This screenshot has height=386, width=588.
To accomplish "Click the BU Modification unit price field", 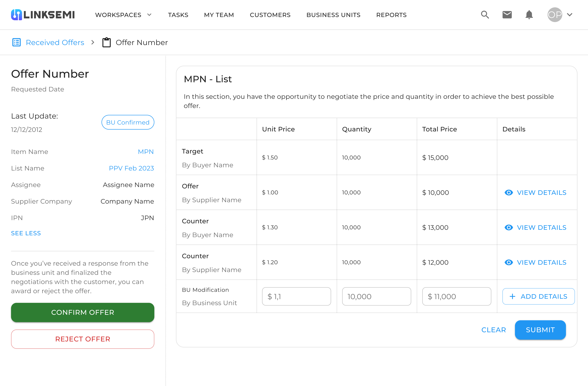I will 296,296.
